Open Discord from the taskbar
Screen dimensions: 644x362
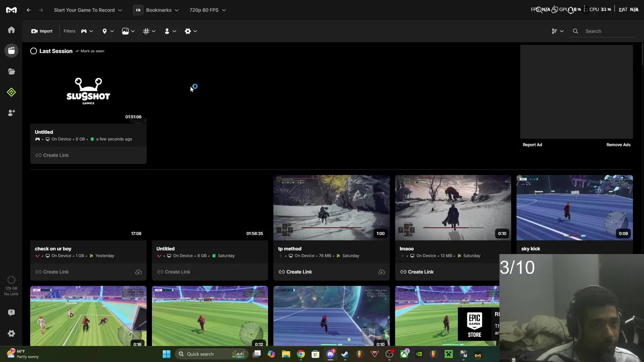pos(330,354)
